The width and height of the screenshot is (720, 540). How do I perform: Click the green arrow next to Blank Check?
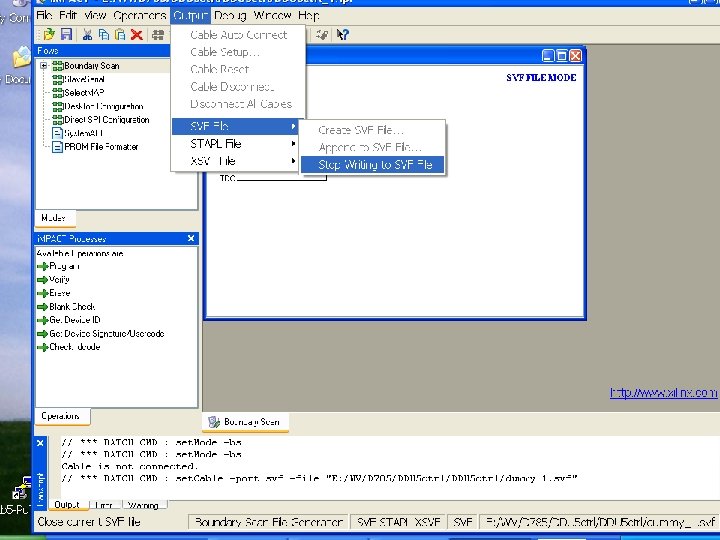point(43,307)
